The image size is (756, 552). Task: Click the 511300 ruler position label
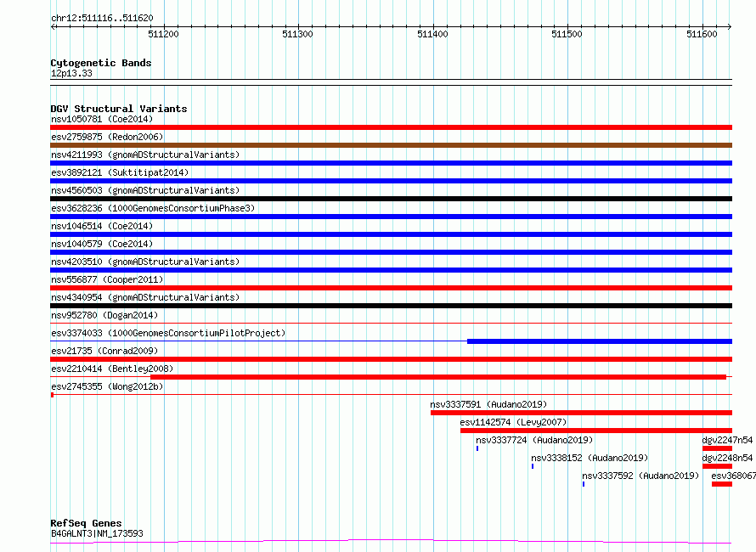pos(297,34)
